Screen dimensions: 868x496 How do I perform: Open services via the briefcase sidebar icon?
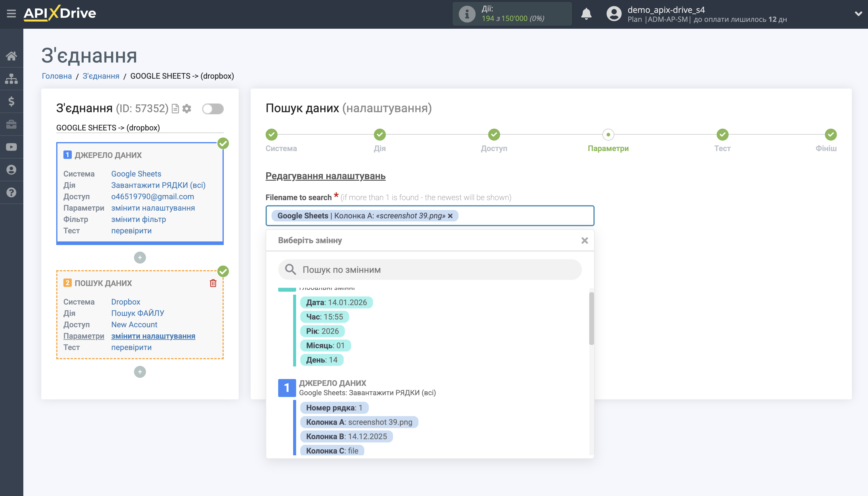click(11, 124)
